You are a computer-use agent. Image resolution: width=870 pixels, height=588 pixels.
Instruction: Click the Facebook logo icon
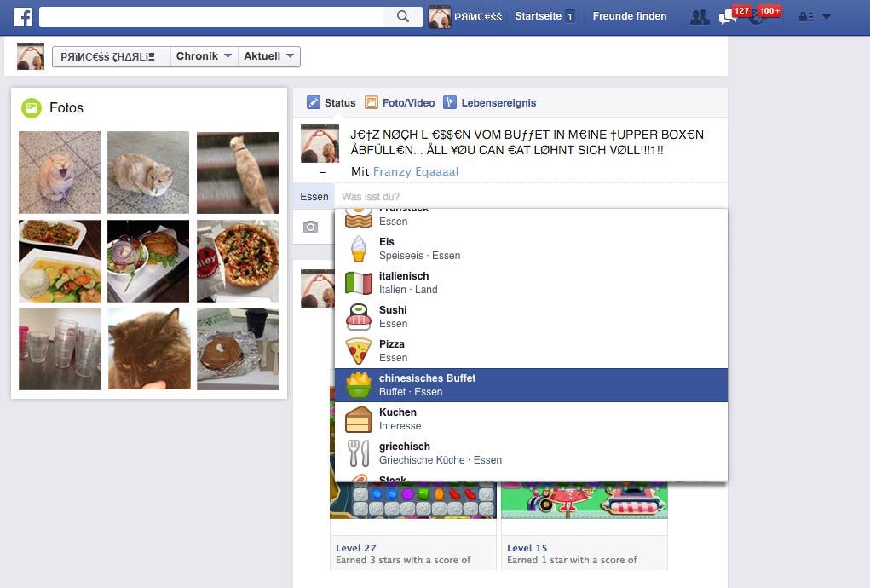coord(23,17)
